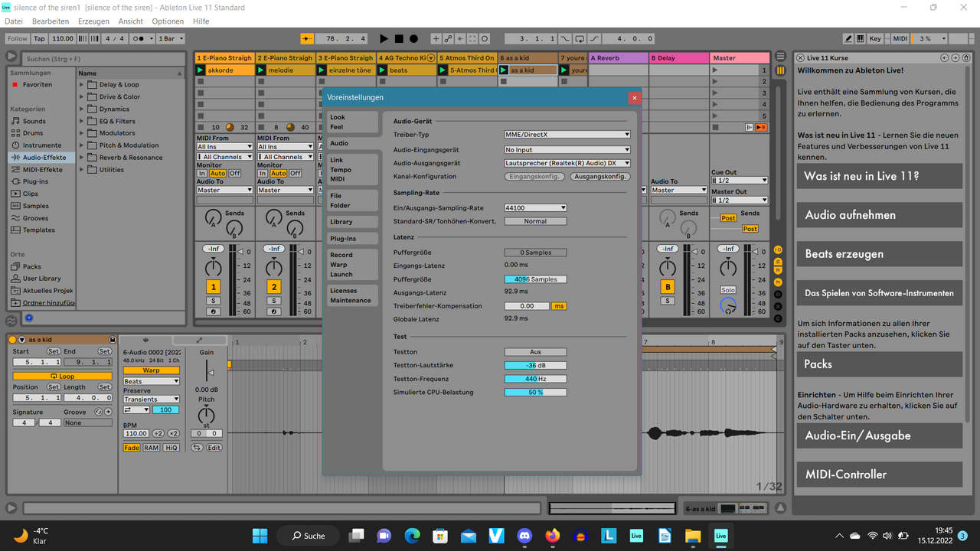Turn the Testton switch on
Image resolution: width=980 pixels, height=551 pixels.
(x=535, y=352)
